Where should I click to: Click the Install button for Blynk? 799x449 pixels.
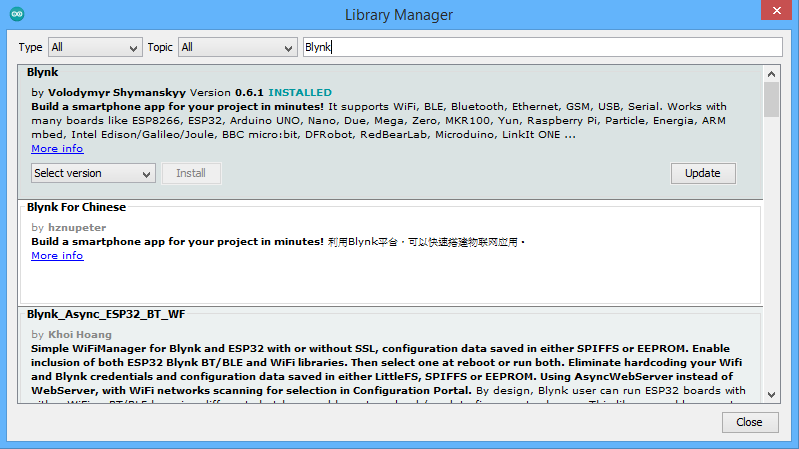191,173
